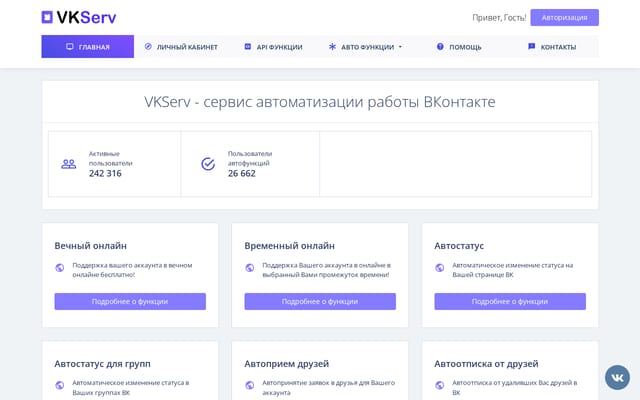The width and height of the screenshot is (640, 400).
Task: Click the Активные пользователи label
Action: (111, 158)
